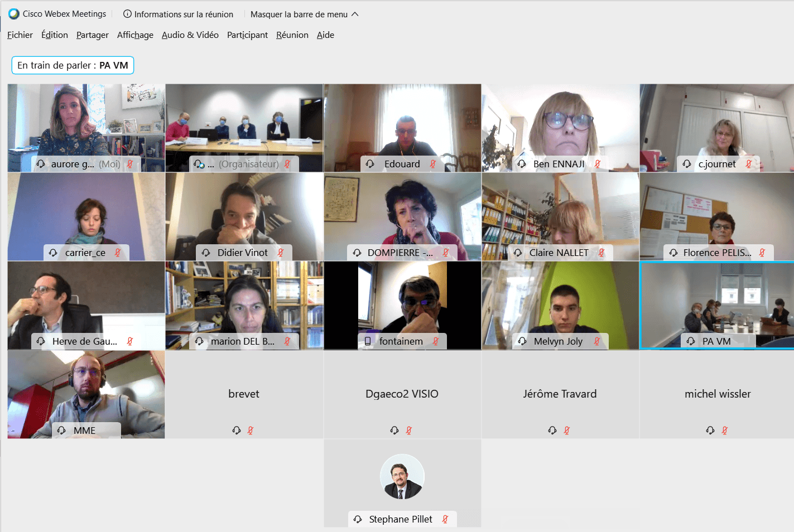Click the info icon beside Informations sur la réunion
Viewport: 794px width, 532px height.
click(x=127, y=14)
